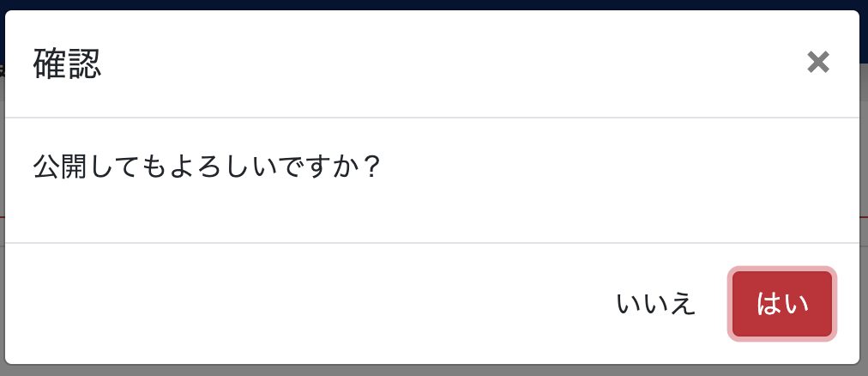
Task: Click the 公開してもよろしいですか？ message text
Action: 206,167
